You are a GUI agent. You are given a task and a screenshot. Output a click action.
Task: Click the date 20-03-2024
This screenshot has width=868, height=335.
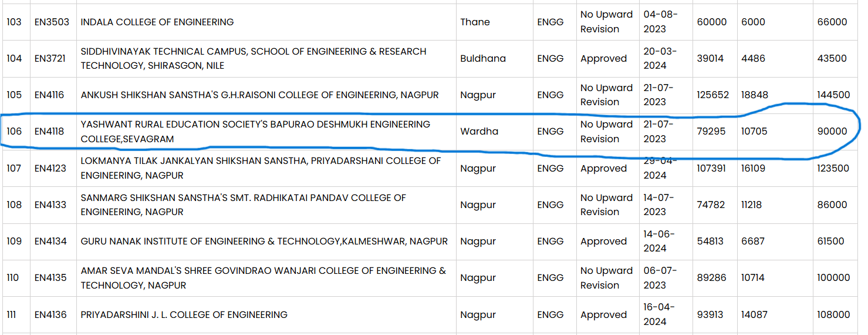[660, 59]
